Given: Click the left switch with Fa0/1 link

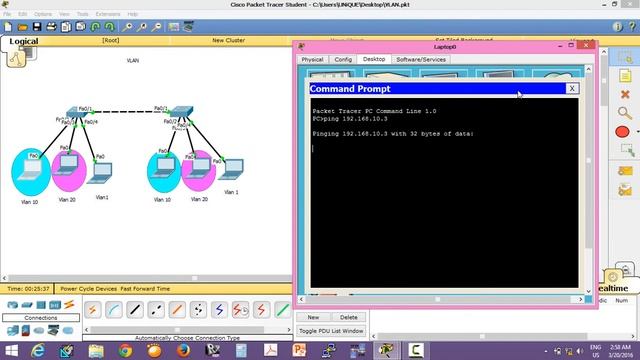Looking at the screenshot, I should tap(76, 112).
